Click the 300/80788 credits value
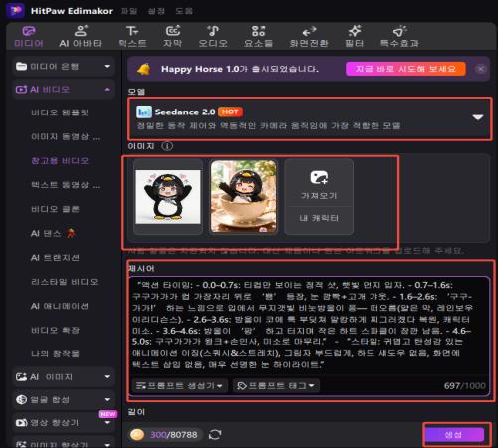498x448 pixels. point(174,435)
